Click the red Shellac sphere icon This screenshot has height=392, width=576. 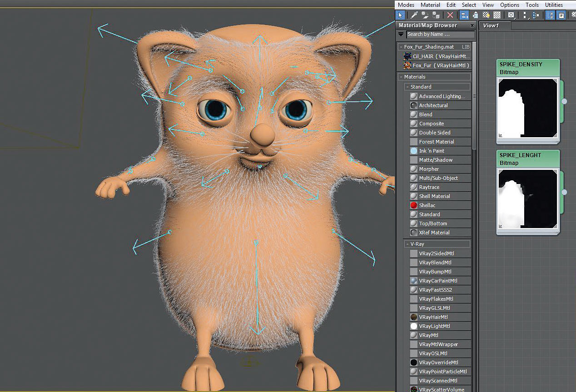414,205
